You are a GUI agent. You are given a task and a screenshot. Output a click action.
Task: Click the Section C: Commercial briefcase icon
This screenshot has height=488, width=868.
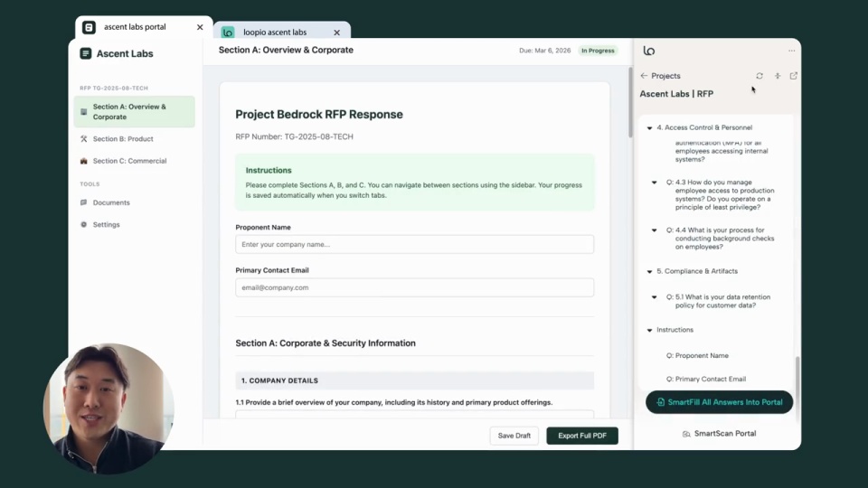click(x=83, y=161)
